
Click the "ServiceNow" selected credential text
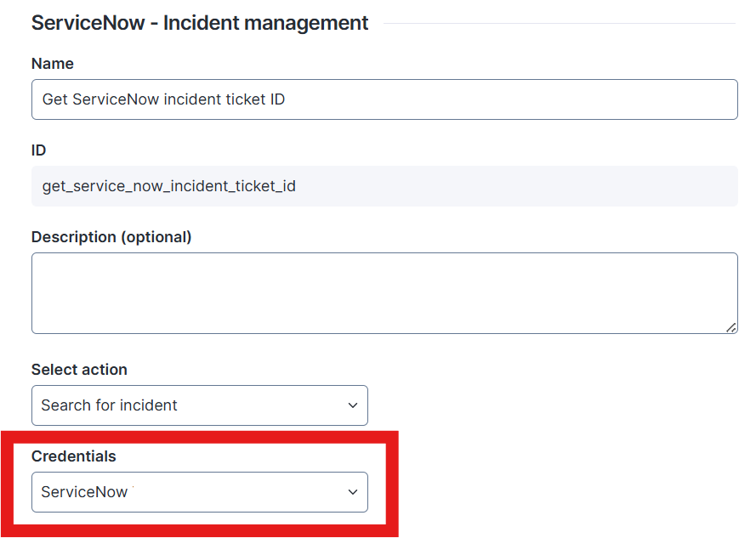84,492
